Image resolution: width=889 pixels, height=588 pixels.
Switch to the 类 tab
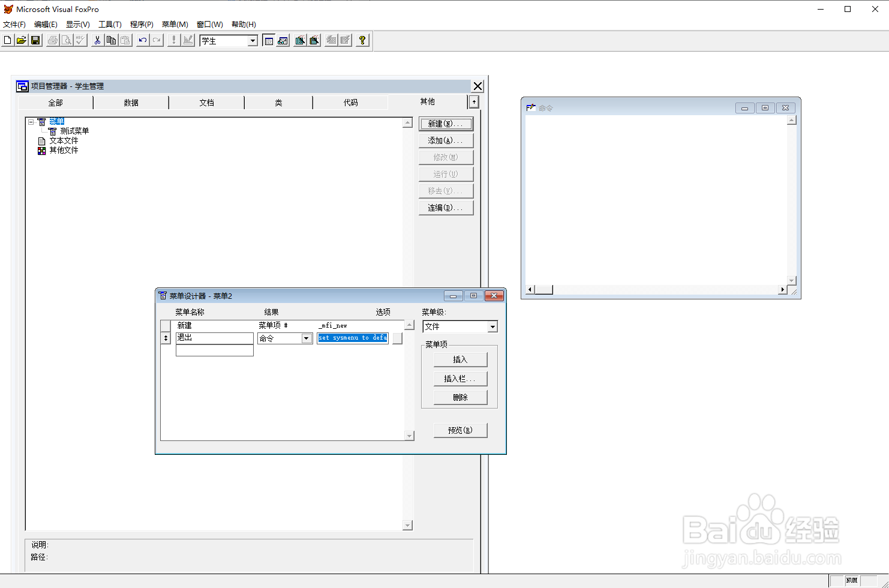279,103
